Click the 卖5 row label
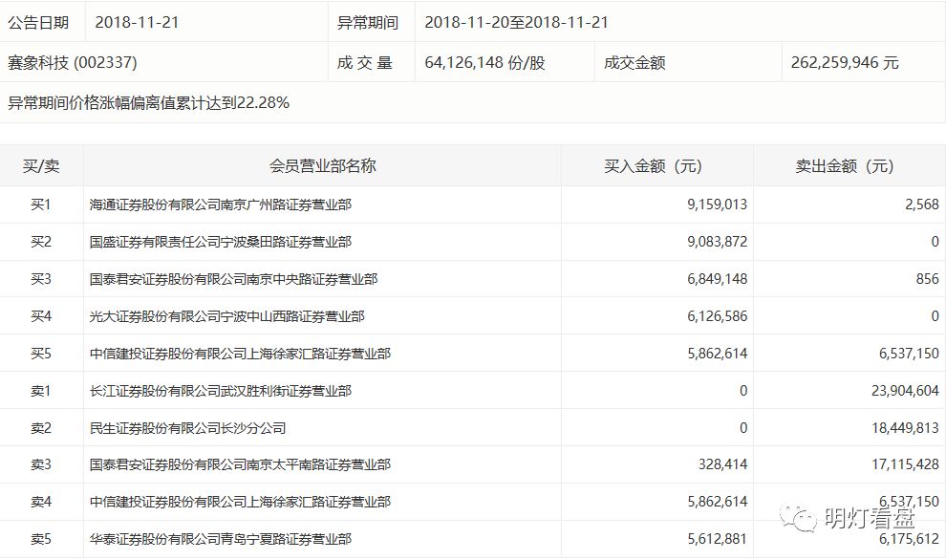This screenshot has height=560, width=946. click(x=41, y=540)
